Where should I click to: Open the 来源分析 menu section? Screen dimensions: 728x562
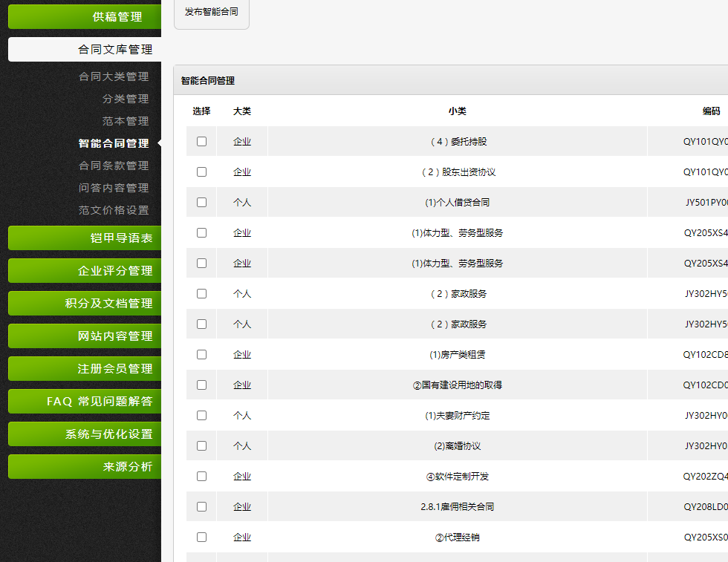point(85,467)
